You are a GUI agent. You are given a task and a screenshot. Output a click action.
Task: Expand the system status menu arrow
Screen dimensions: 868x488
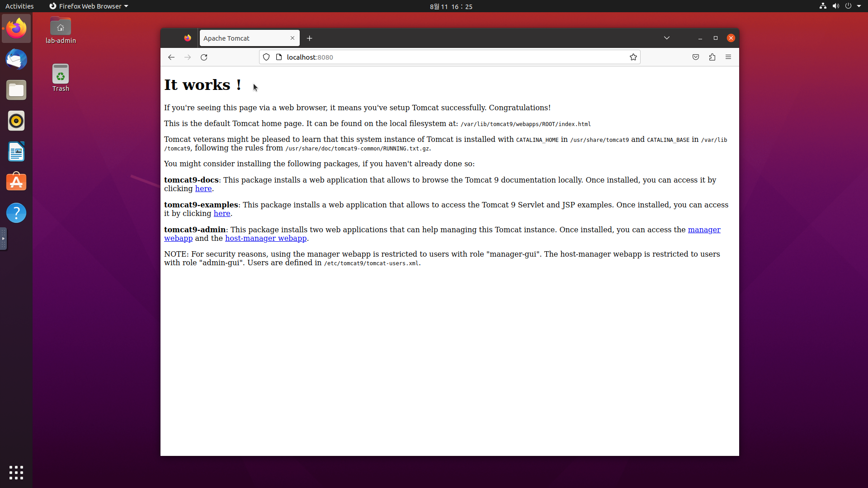[859, 6]
